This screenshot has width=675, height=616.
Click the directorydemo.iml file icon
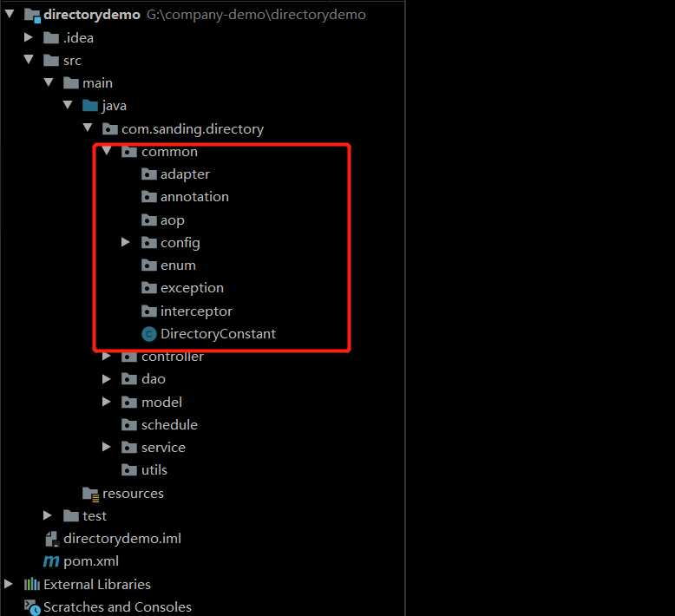point(52,539)
